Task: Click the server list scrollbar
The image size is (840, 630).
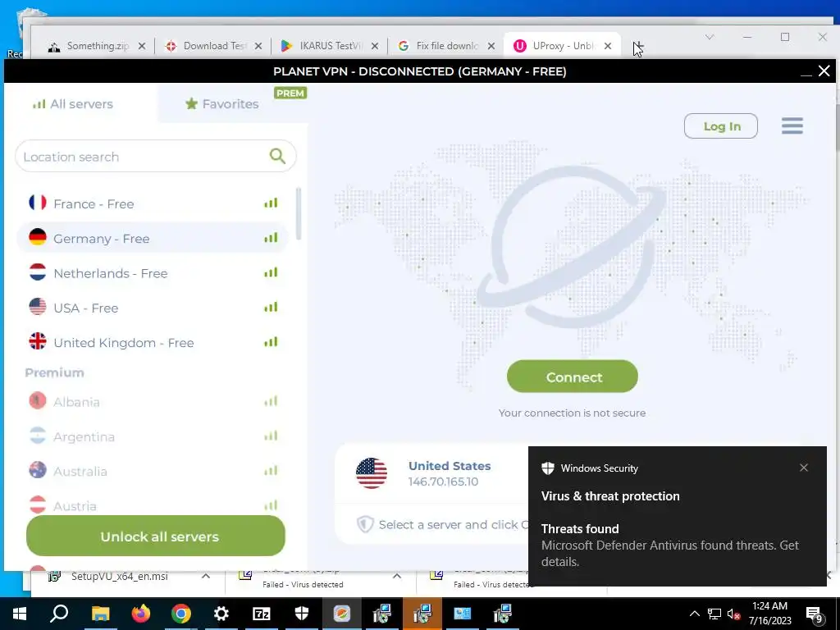Action: [299, 214]
